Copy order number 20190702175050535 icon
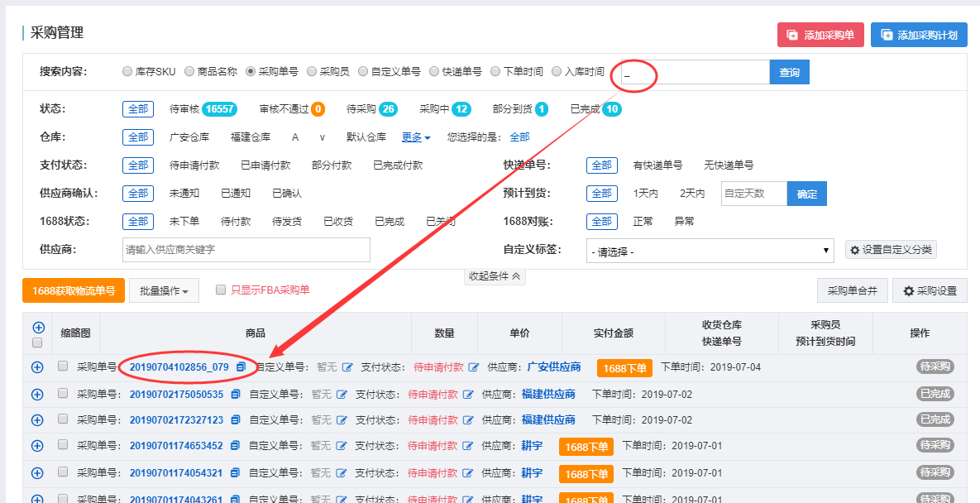The height and width of the screenshot is (503, 980). pos(235,395)
